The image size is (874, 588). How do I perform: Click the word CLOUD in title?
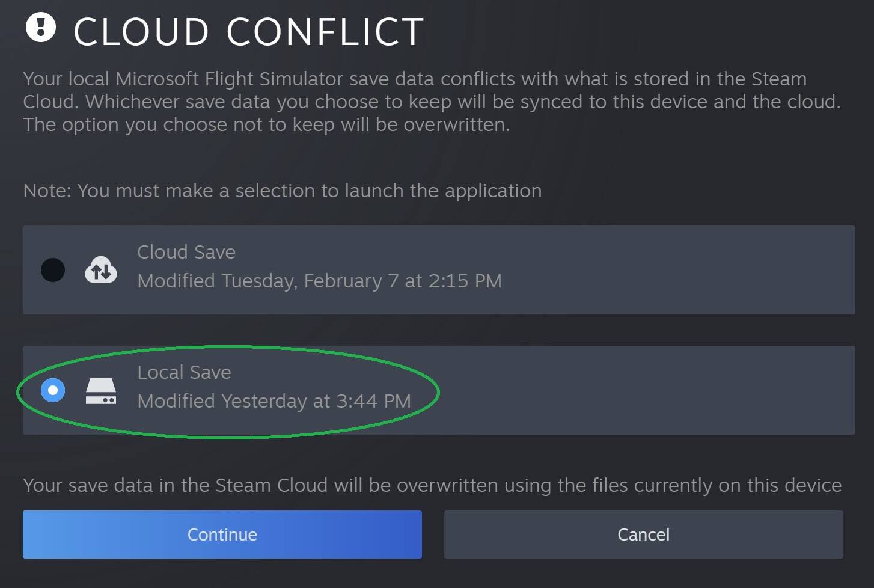tap(141, 32)
